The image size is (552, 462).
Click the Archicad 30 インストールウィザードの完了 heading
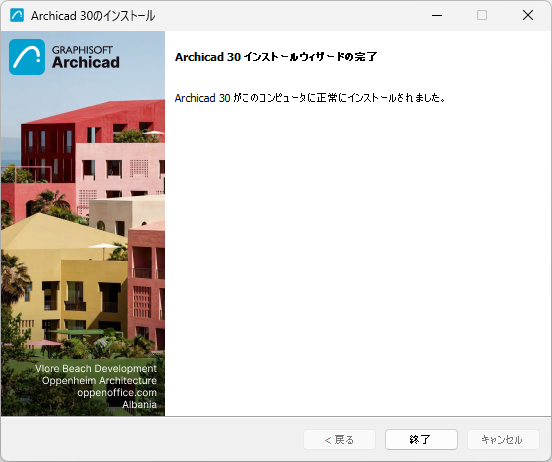276,57
